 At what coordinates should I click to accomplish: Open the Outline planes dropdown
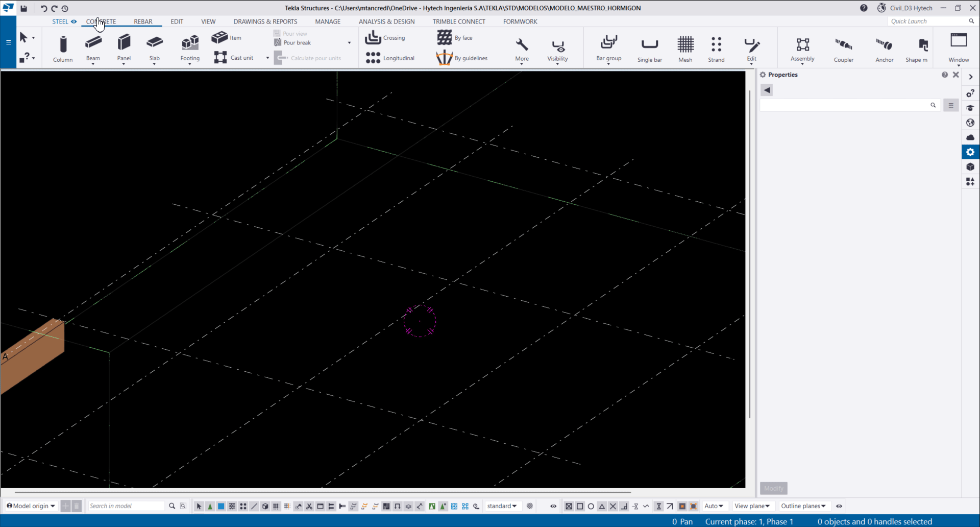804,506
